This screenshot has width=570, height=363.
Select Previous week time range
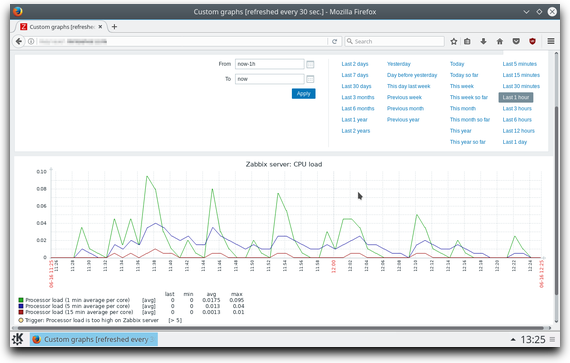(x=404, y=97)
